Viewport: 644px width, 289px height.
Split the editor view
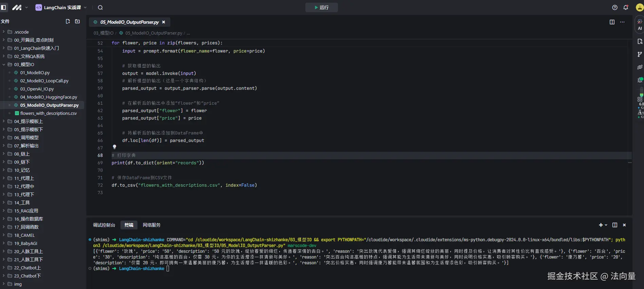pos(612,22)
